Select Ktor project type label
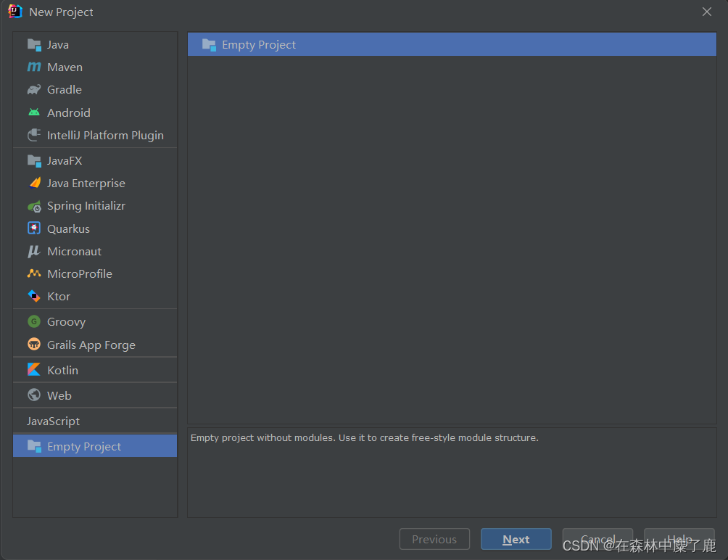 [59, 297]
